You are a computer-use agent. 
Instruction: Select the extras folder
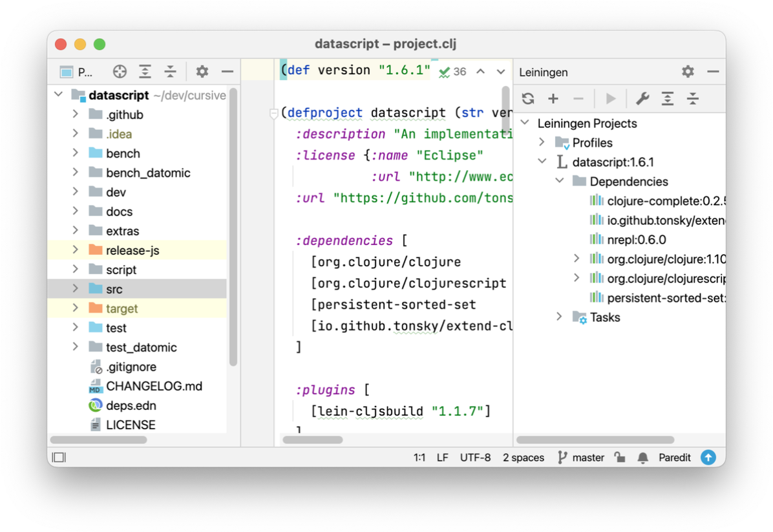tap(138, 231)
